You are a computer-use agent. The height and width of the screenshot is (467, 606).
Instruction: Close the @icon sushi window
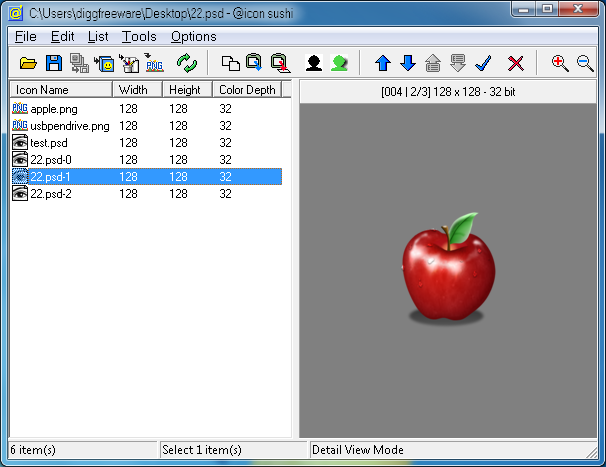click(578, 9)
